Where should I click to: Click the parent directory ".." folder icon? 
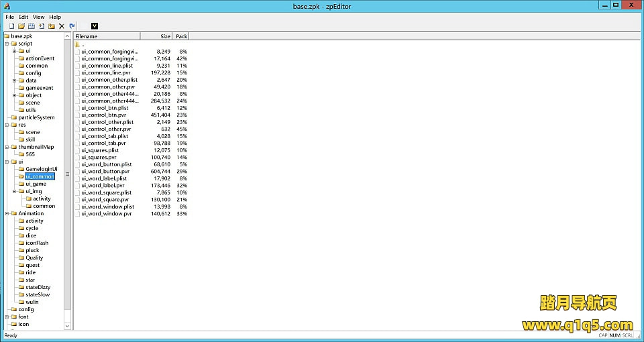(x=78, y=44)
